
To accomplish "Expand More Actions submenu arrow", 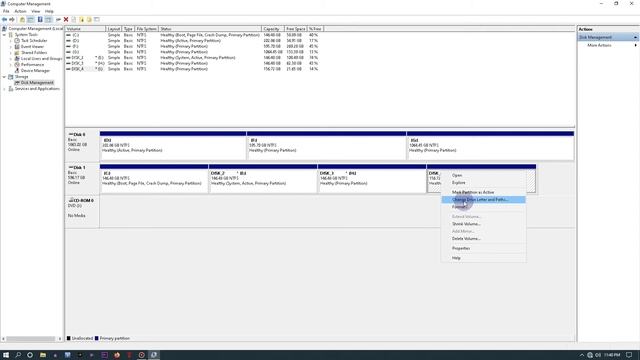I will pos(636,45).
